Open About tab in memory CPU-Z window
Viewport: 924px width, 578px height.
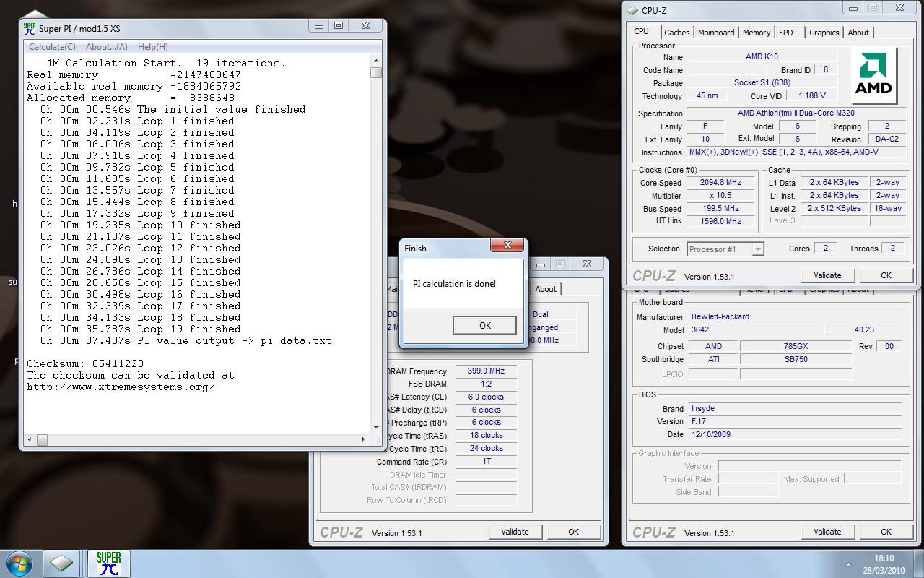(546, 289)
